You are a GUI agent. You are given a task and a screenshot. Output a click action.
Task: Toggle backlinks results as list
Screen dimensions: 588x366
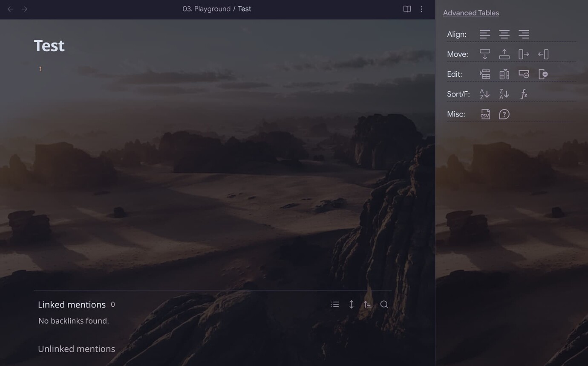[335, 304]
